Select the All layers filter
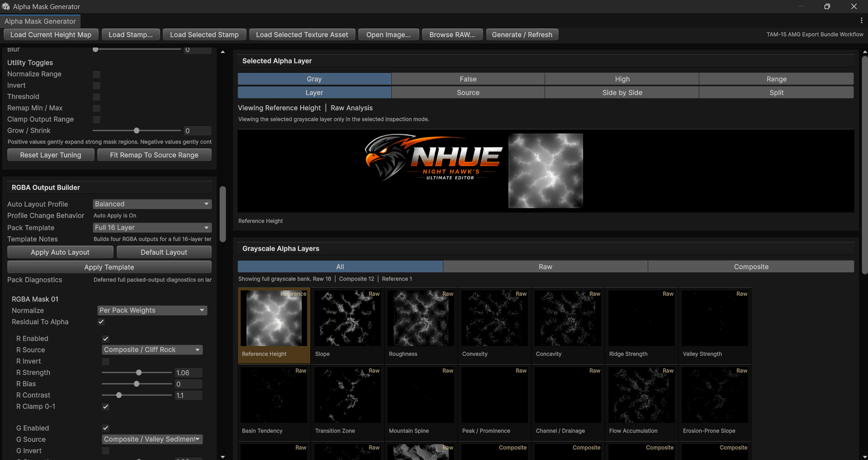This screenshot has width=868, height=460. 340,267
